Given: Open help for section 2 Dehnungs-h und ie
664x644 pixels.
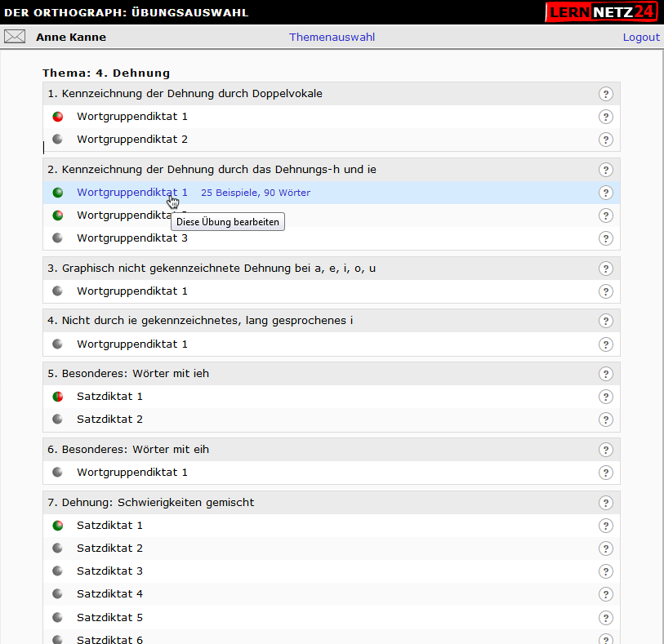Looking at the screenshot, I should click(606, 170).
